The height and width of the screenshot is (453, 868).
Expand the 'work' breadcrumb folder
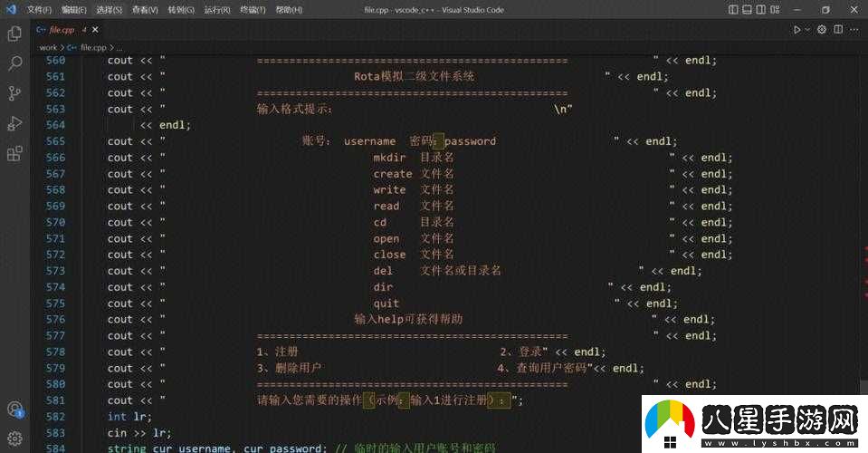[47, 47]
